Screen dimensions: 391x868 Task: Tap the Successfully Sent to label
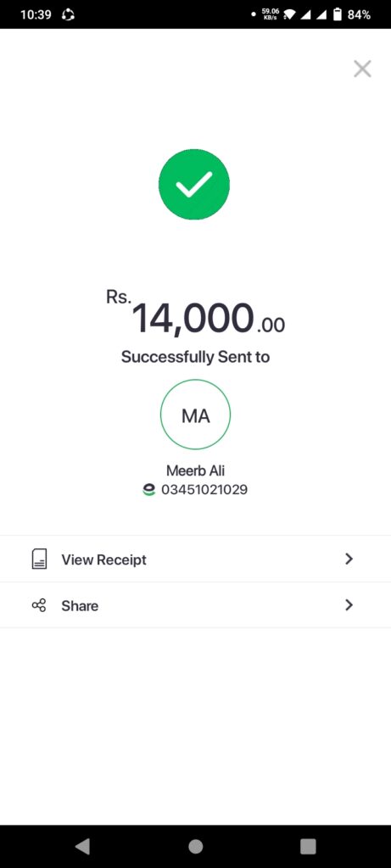pos(195,357)
